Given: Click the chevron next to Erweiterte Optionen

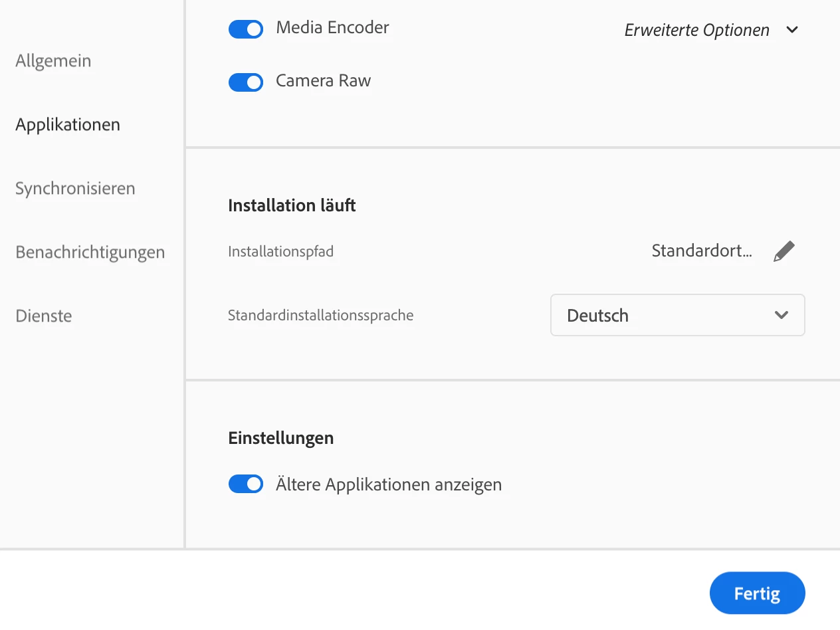Looking at the screenshot, I should [x=791, y=30].
